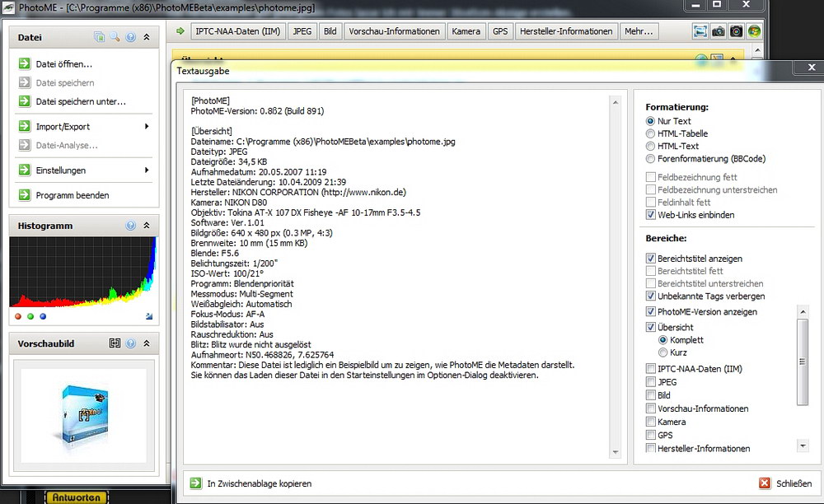The image size is (824, 504).
Task: Click the blue channel dot under histogram
Action: 43,316
